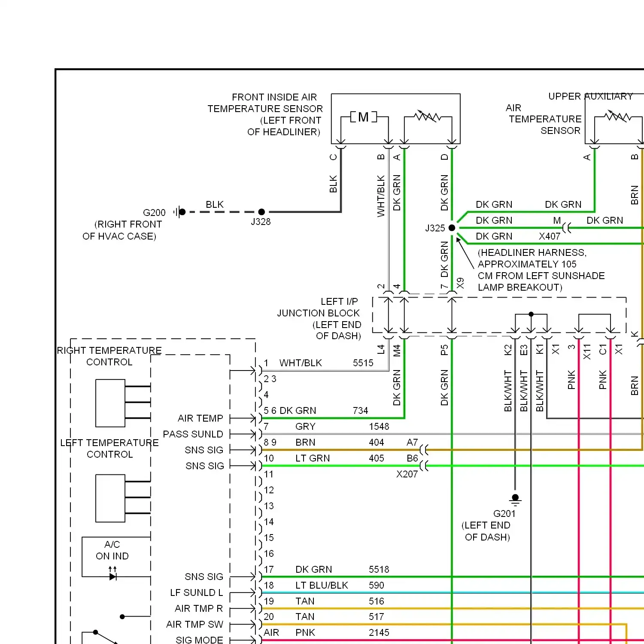Image resolution: width=644 pixels, height=644 pixels.
Task: Click the motor M symbol in the front sensor
Action: pos(364,117)
